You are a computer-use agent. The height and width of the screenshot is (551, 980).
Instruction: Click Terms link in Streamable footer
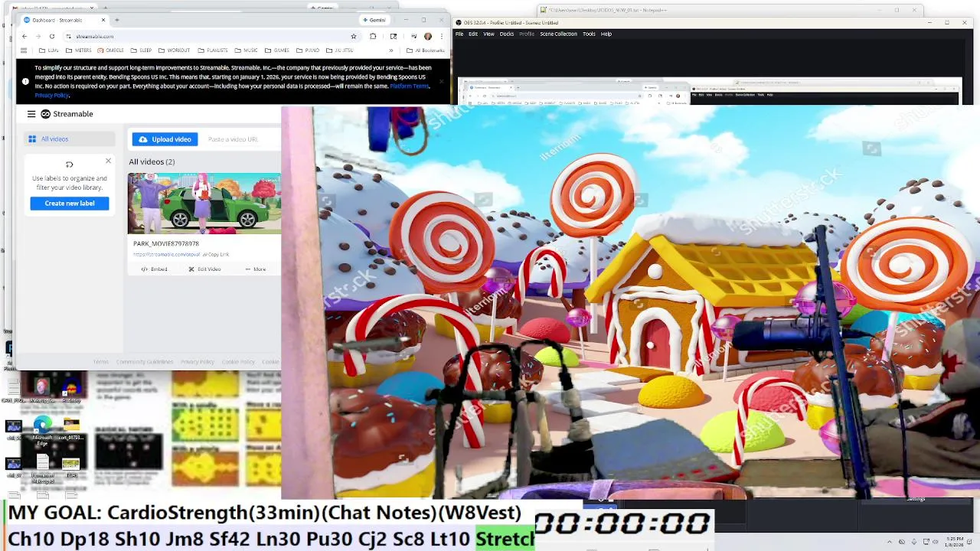coord(100,362)
